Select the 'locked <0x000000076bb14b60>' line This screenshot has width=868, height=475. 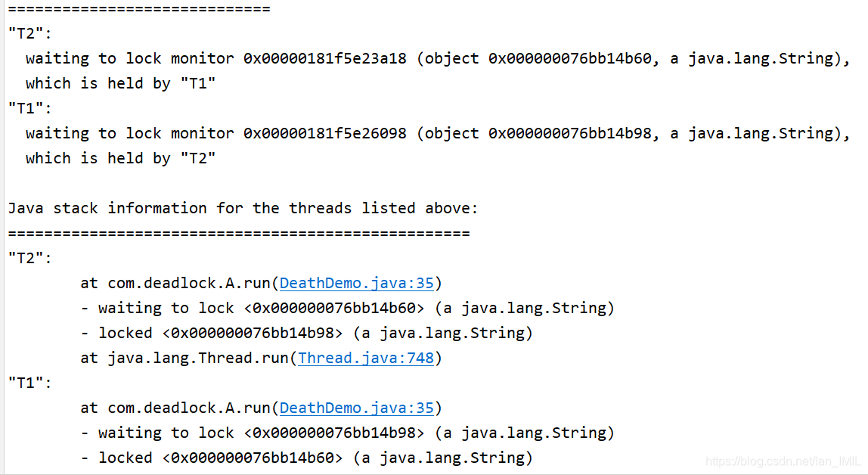click(307, 458)
